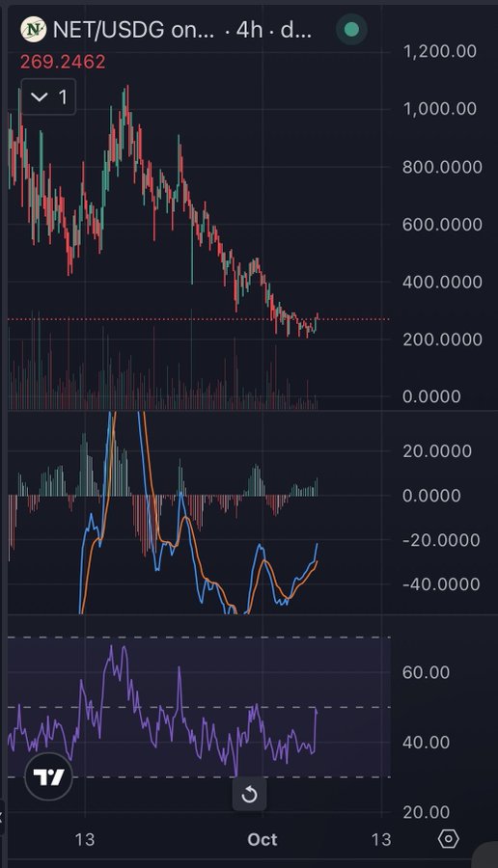Click the 200.0000 price axis label
This screenshot has width=498, height=868.
[x=442, y=339]
